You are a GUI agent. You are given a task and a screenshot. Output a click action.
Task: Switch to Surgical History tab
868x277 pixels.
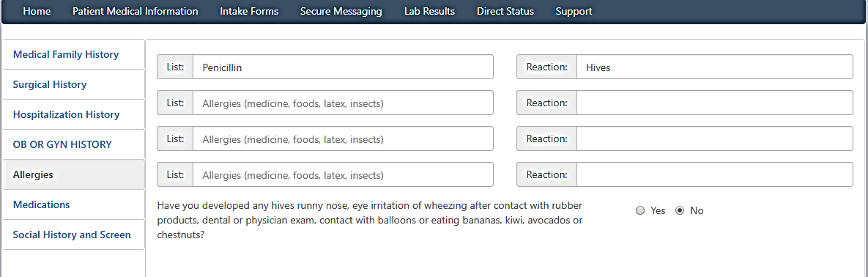click(74, 85)
